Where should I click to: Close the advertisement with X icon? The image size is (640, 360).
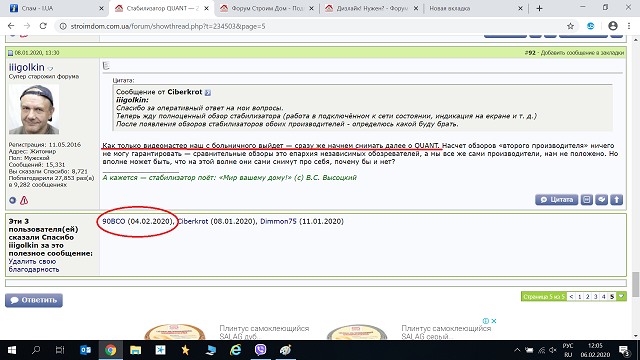click(493, 321)
